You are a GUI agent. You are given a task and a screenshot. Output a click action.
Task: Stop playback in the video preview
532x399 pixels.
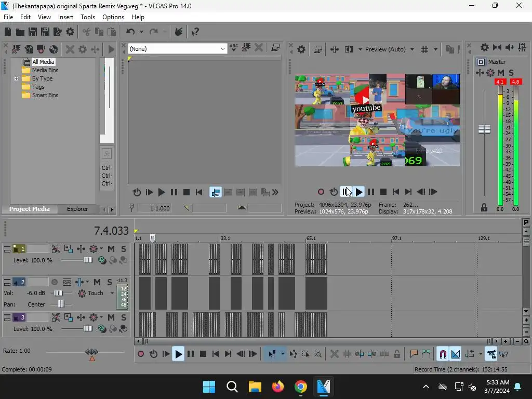pyautogui.click(x=383, y=192)
